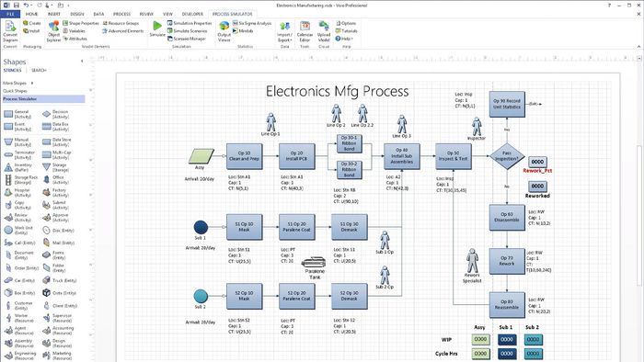Switch to the DESIGN ribbon tab
Viewport: 644px width, 362px height.
76,14
